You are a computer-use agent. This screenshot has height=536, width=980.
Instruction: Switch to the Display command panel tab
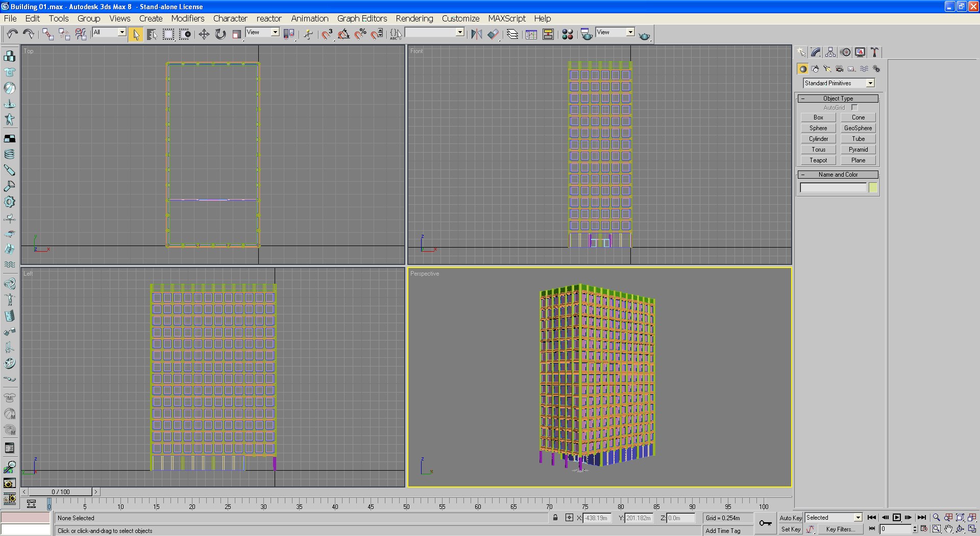(x=860, y=52)
